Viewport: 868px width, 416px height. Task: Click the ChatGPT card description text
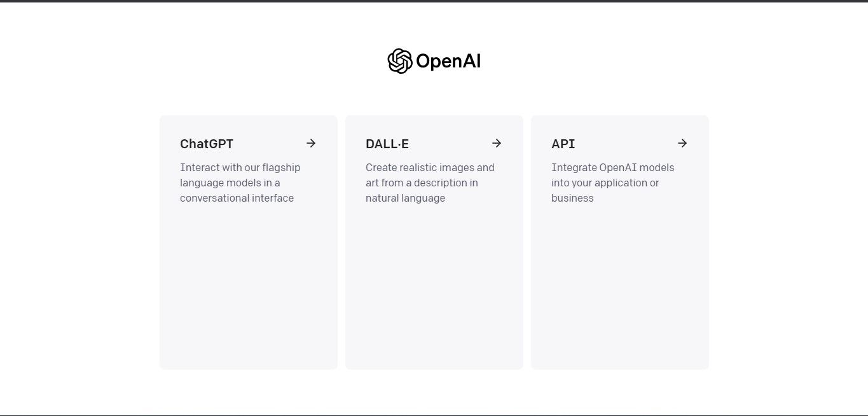240,183
